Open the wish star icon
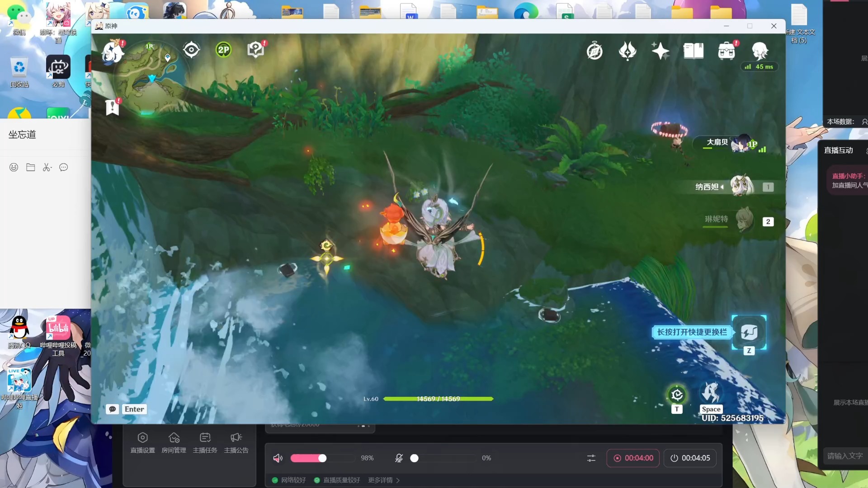This screenshot has width=868, height=488. pyautogui.click(x=660, y=51)
